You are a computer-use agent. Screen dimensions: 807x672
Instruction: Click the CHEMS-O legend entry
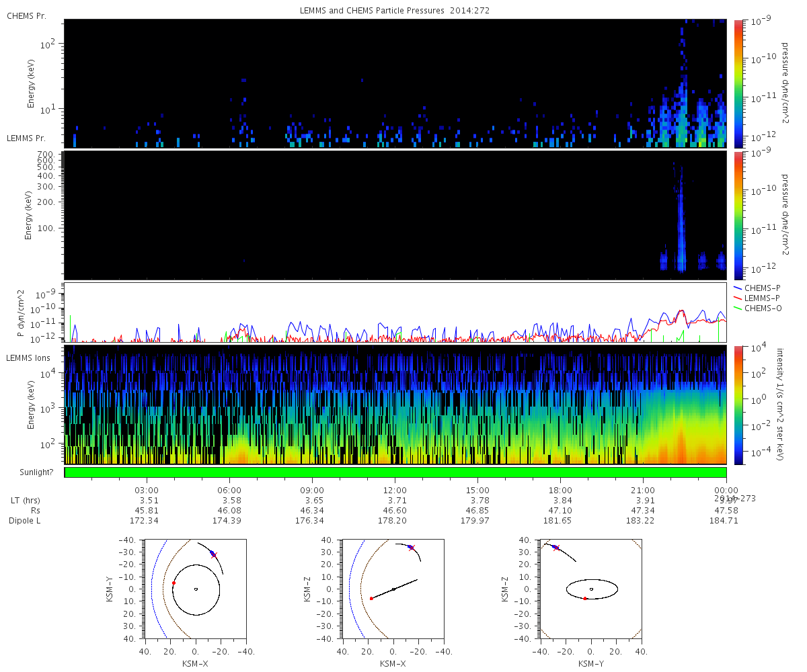click(x=764, y=308)
